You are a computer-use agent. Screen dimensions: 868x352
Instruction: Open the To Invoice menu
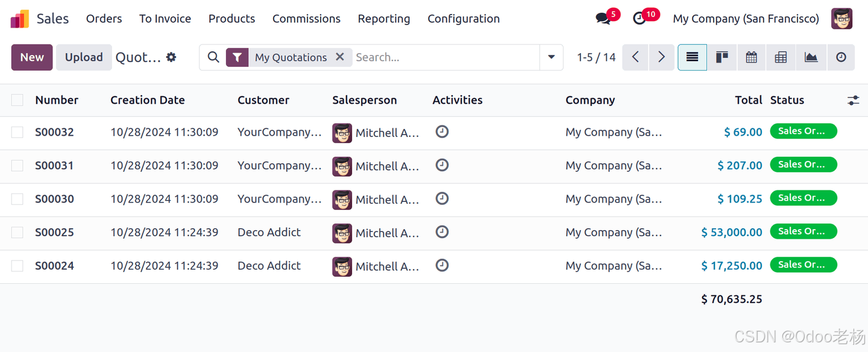tap(165, 19)
